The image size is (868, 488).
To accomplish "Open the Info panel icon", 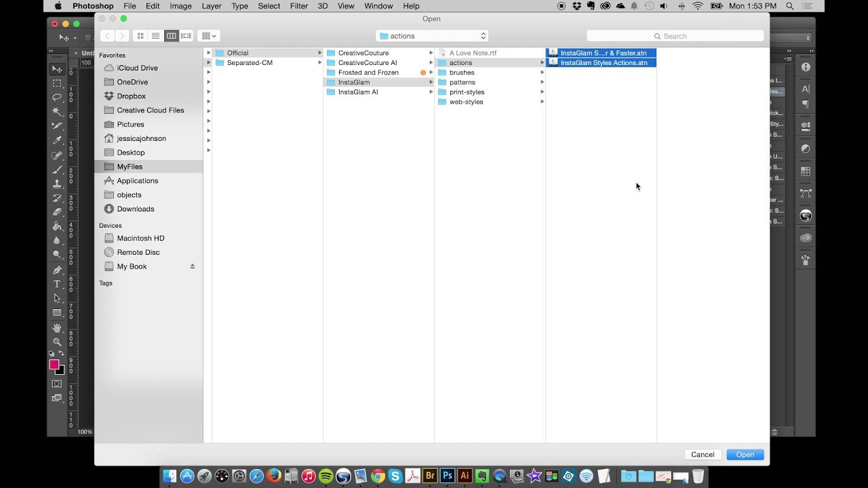I will [806, 67].
